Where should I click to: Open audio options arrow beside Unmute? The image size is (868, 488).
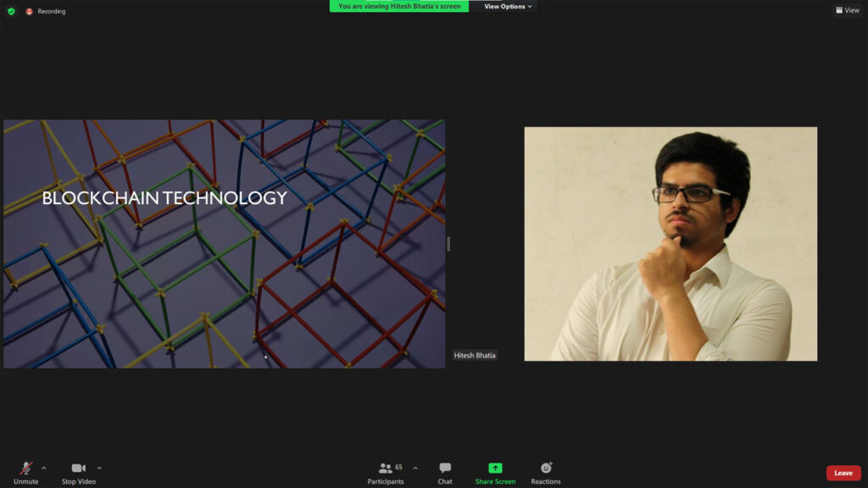coord(44,468)
